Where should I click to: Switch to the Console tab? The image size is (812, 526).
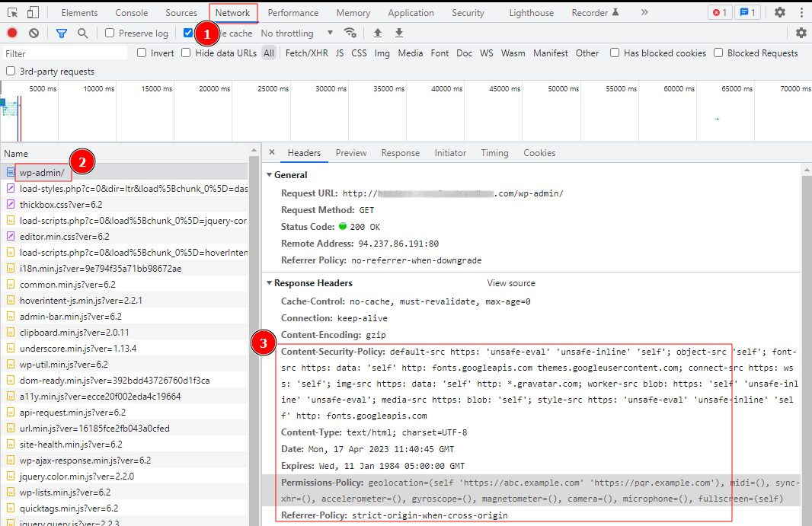131,12
